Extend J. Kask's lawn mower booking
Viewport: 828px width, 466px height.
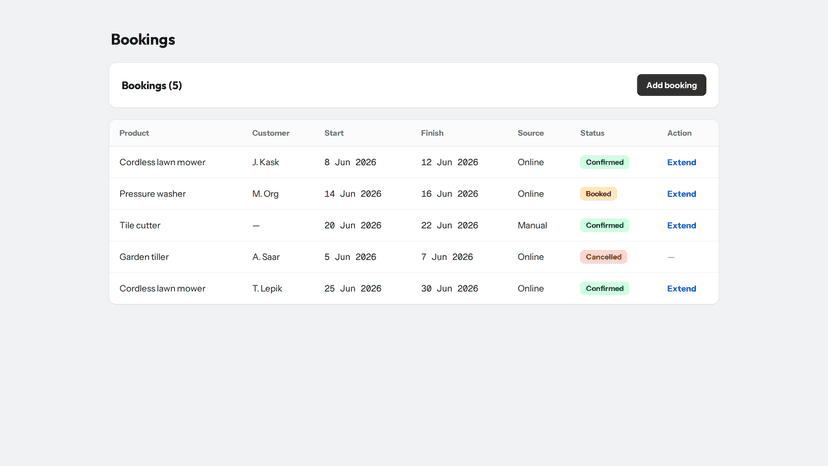point(681,162)
